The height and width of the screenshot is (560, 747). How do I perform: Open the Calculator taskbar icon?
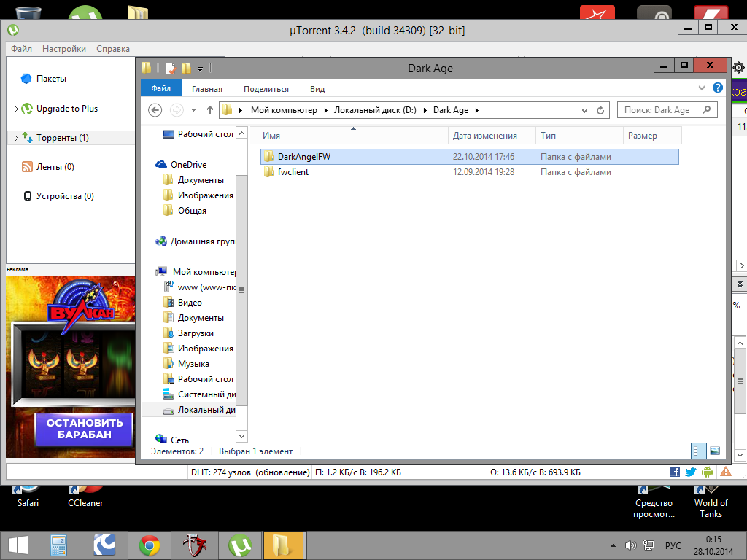(58, 545)
